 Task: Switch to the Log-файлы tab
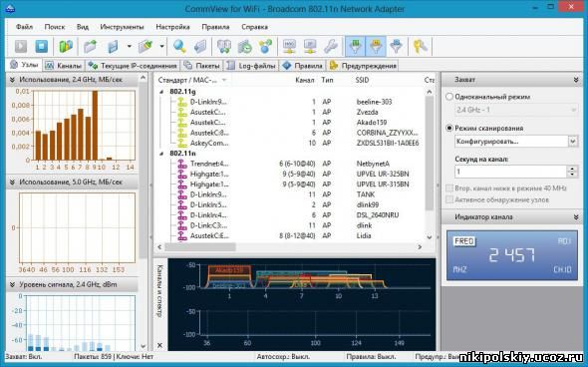(x=251, y=66)
